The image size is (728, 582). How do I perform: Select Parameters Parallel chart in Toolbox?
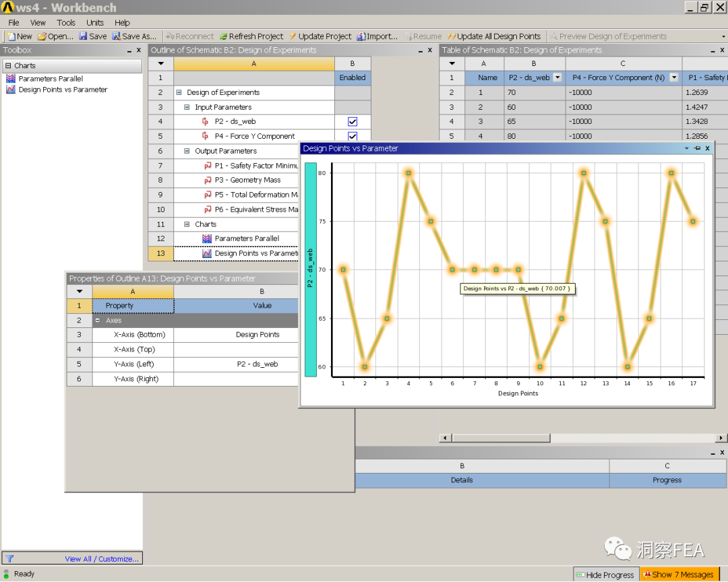(x=51, y=79)
